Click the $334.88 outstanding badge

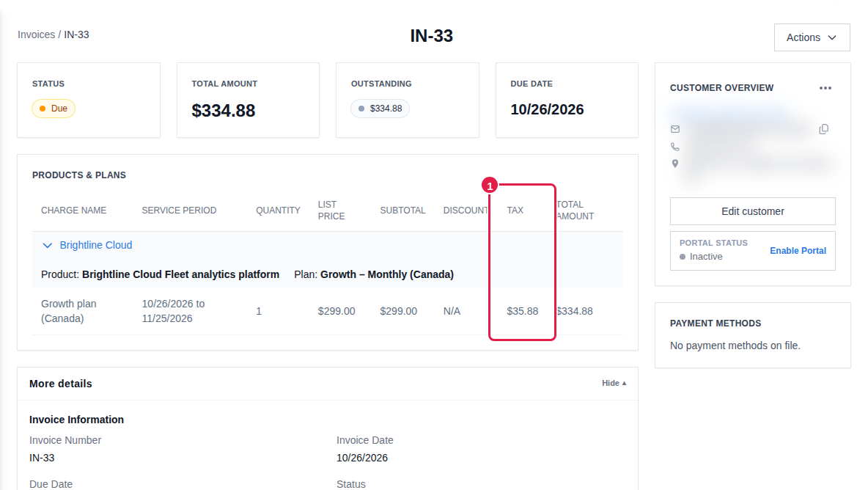(x=380, y=109)
